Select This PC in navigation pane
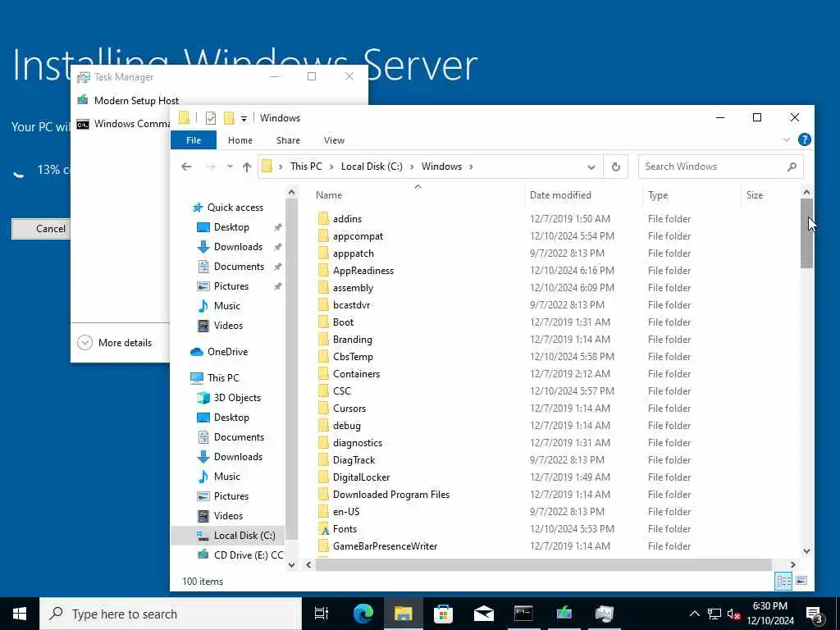 coord(223,377)
